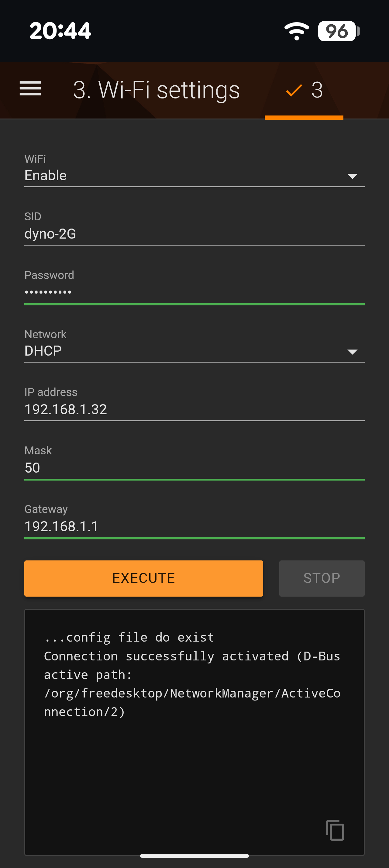Edit the Gateway field 192.168.1.1
The width and height of the screenshot is (389, 868).
click(194, 526)
